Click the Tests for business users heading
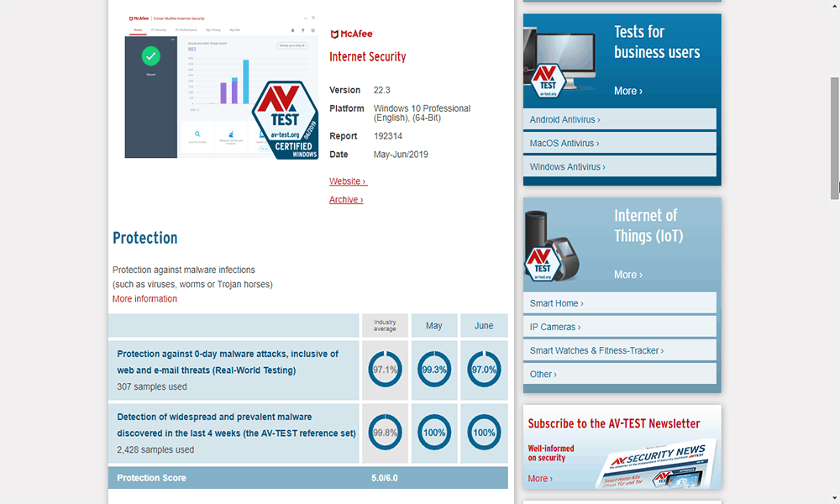840x504 pixels. 657,42
